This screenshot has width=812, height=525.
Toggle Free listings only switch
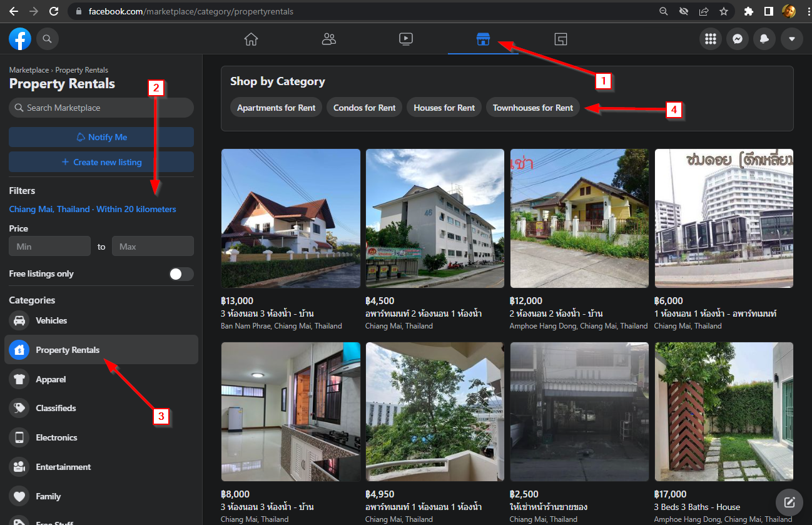click(x=181, y=274)
